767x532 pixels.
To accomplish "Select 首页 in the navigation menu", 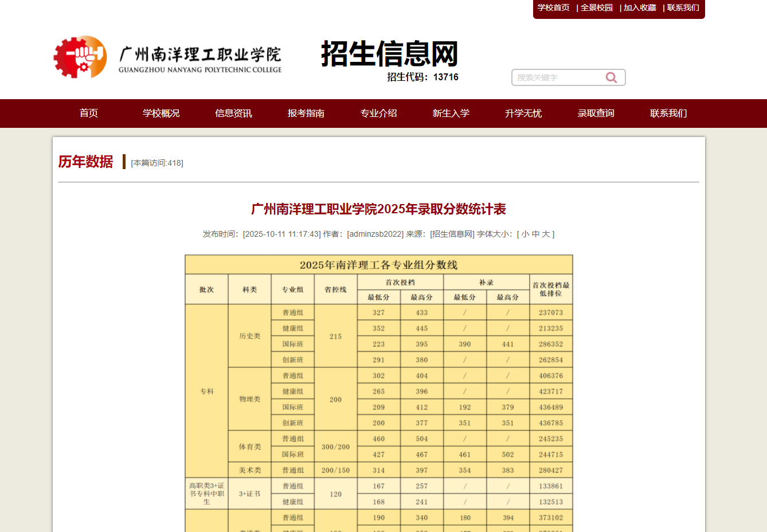I will (x=88, y=114).
